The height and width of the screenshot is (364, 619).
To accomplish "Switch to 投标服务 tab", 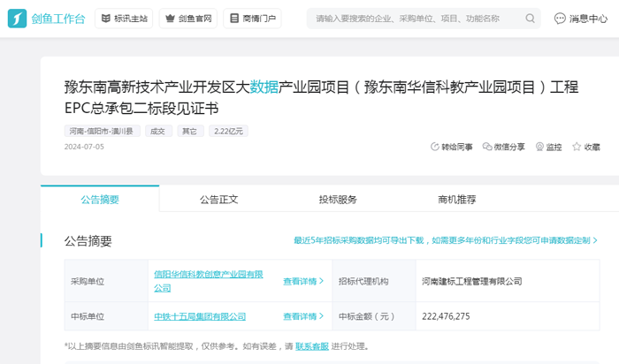I will point(338,200).
